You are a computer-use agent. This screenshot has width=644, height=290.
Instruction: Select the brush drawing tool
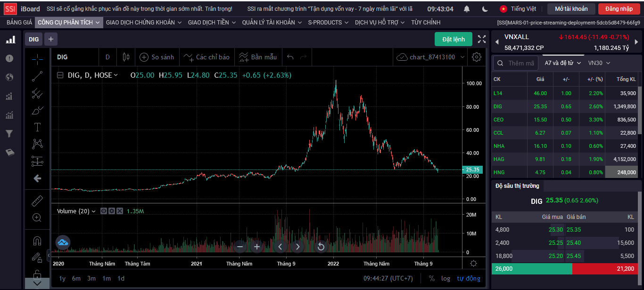37,110
